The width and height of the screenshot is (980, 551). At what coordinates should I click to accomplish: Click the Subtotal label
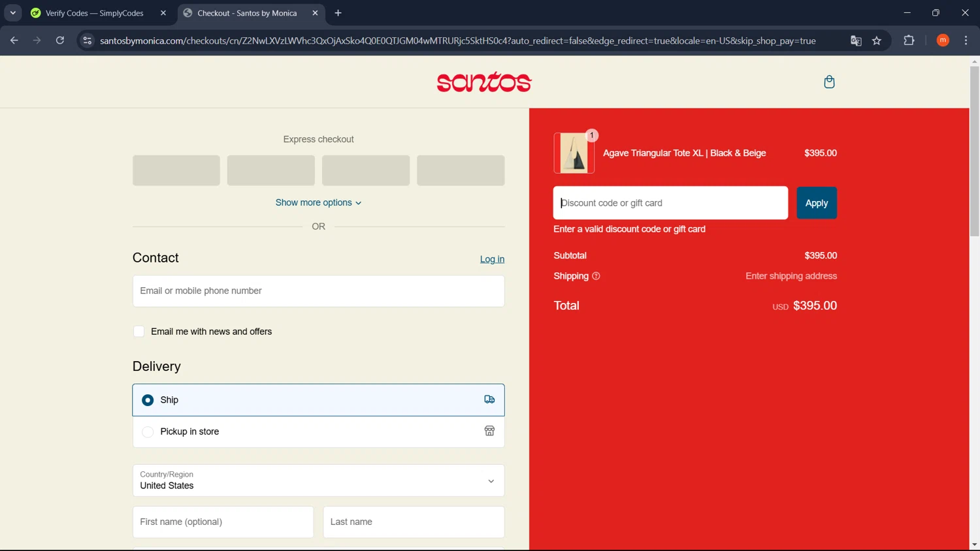[570, 255]
